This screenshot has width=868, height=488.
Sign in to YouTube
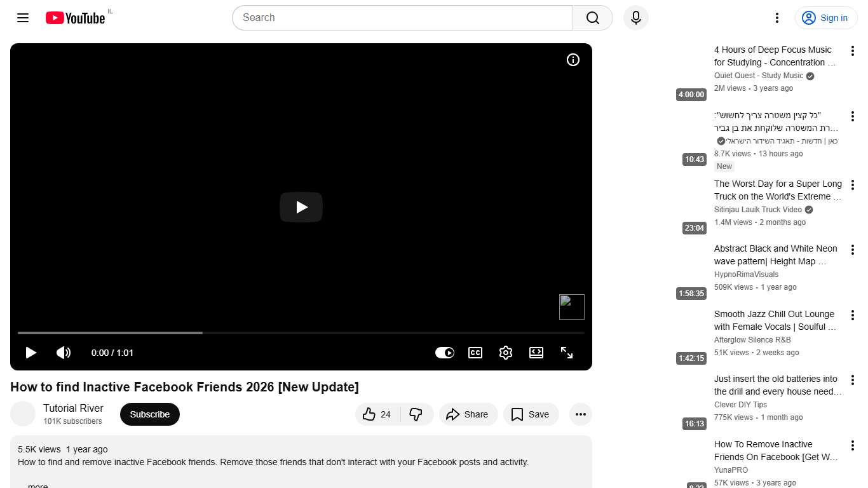pyautogui.click(x=825, y=18)
